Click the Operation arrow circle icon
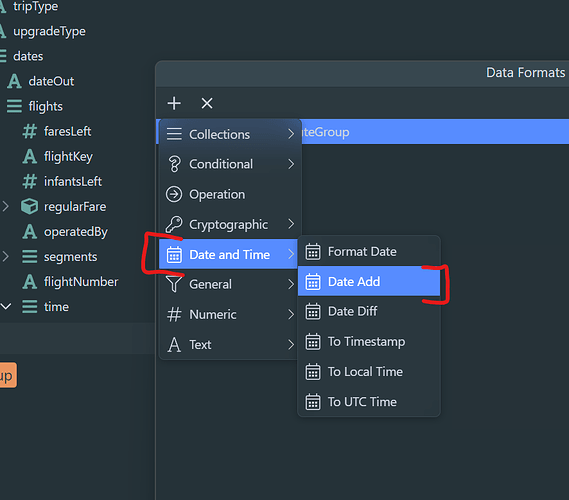 [x=174, y=194]
